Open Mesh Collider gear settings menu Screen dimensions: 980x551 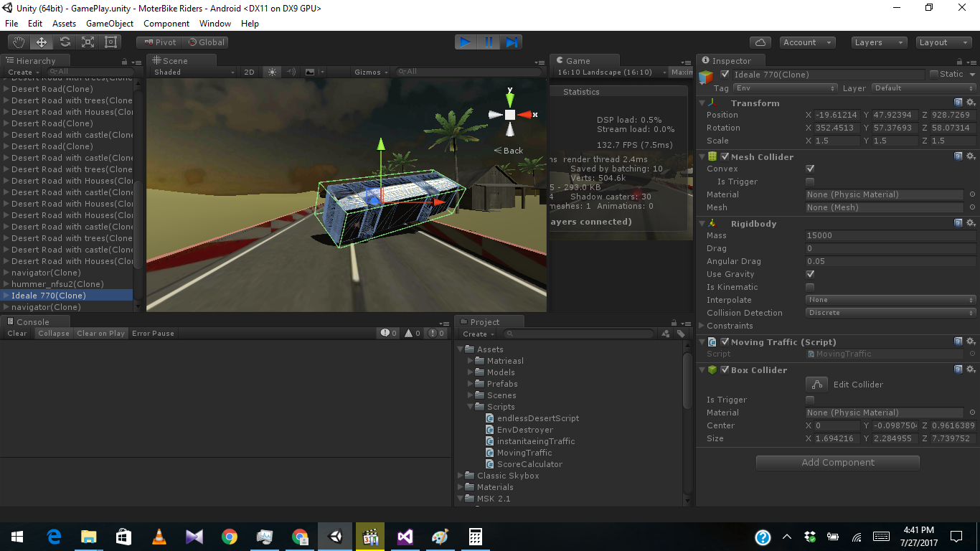[970, 156]
